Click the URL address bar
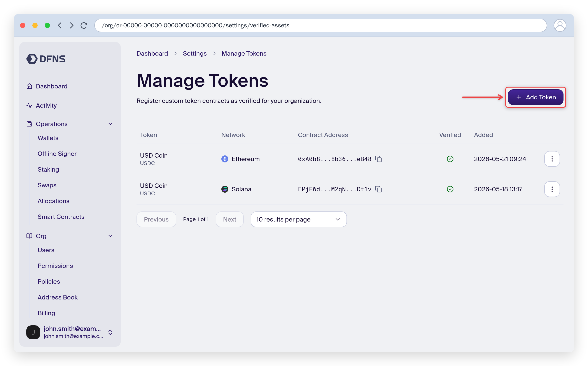The image size is (588, 366). (x=320, y=25)
